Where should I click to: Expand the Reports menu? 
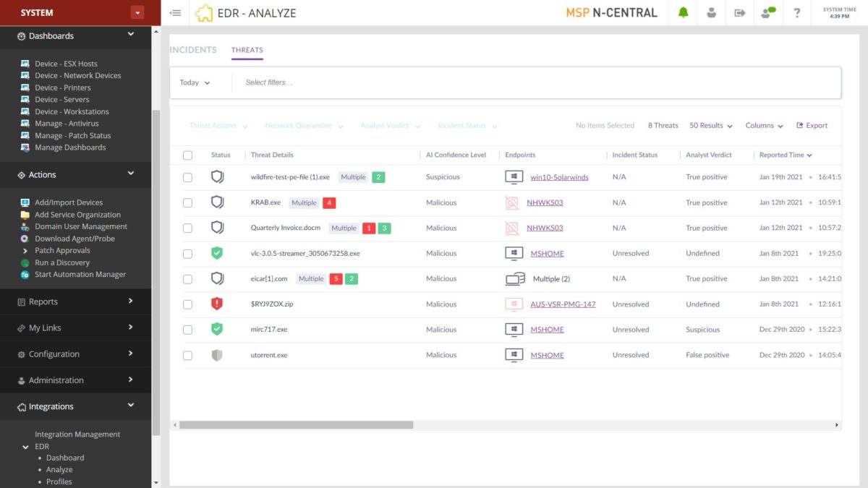pos(76,301)
